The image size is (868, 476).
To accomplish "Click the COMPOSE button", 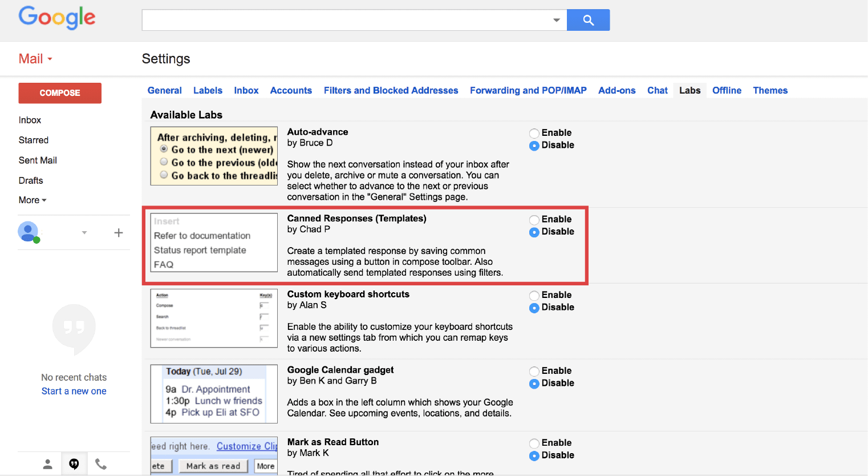I will click(x=60, y=93).
